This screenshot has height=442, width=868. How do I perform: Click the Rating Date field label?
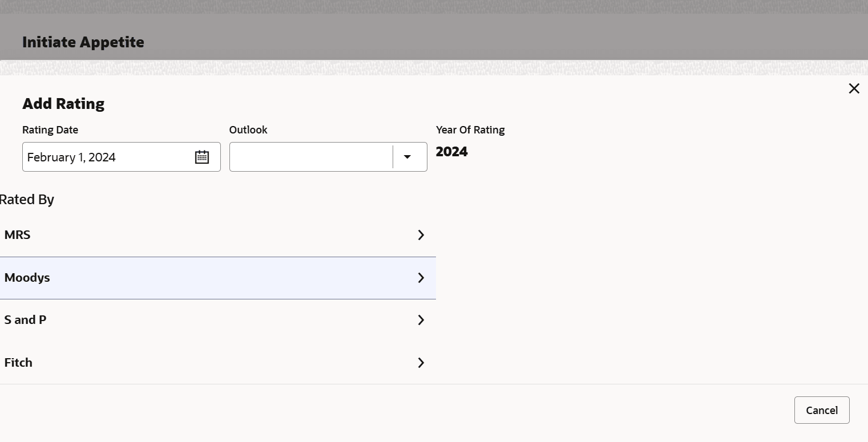coord(50,130)
